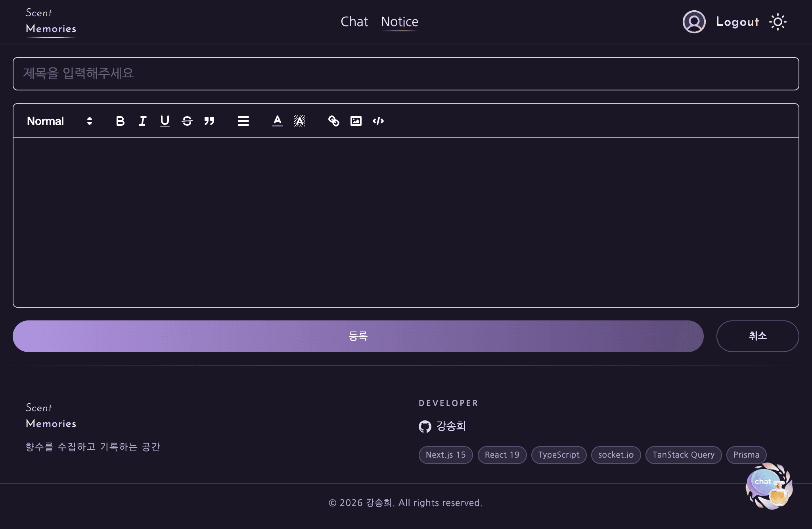Image resolution: width=812 pixels, height=529 pixels.
Task: Go to Notice navigation tab
Action: point(399,22)
